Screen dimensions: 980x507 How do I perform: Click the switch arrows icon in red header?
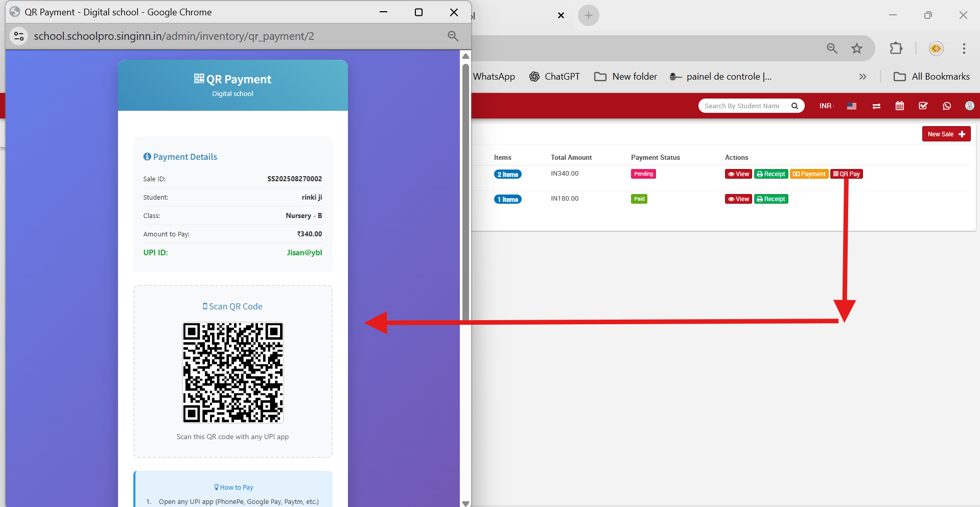876,106
